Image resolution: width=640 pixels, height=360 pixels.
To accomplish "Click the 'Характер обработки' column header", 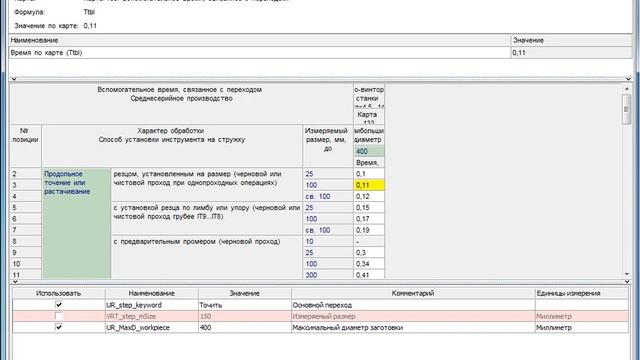I will click(x=172, y=146).
